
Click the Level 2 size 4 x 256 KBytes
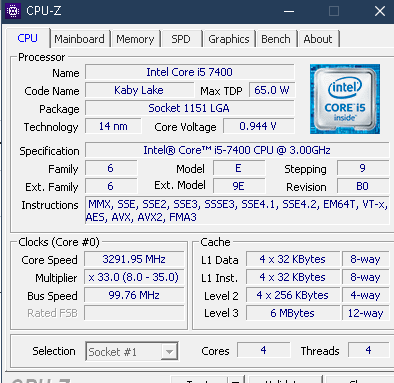(293, 295)
